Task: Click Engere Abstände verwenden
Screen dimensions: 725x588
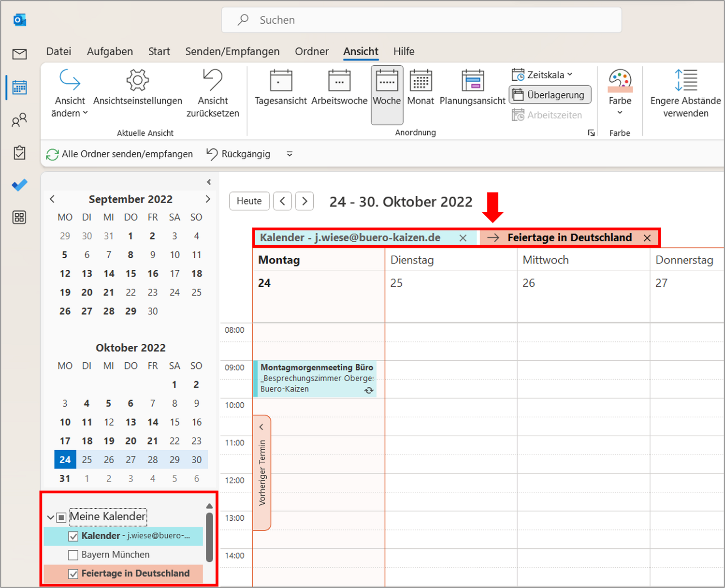Action: [x=685, y=94]
